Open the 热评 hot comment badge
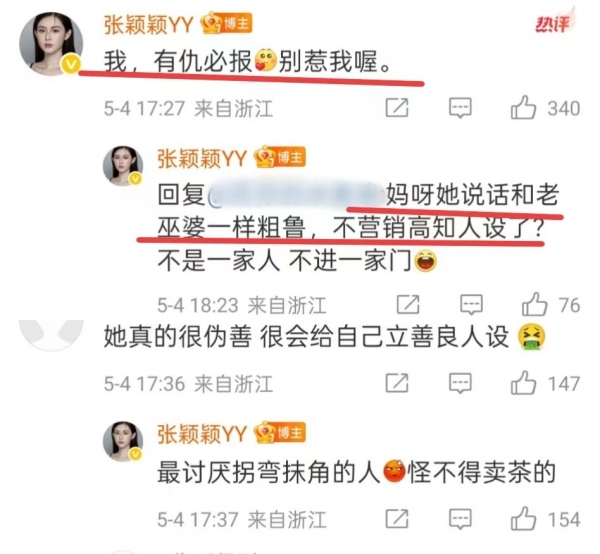Image resolution: width=600 pixels, height=554 pixels. (x=553, y=23)
